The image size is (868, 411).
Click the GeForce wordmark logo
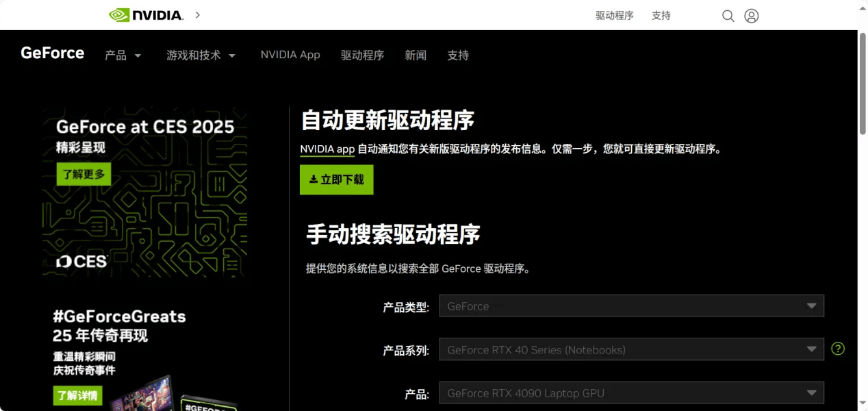[52, 53]
